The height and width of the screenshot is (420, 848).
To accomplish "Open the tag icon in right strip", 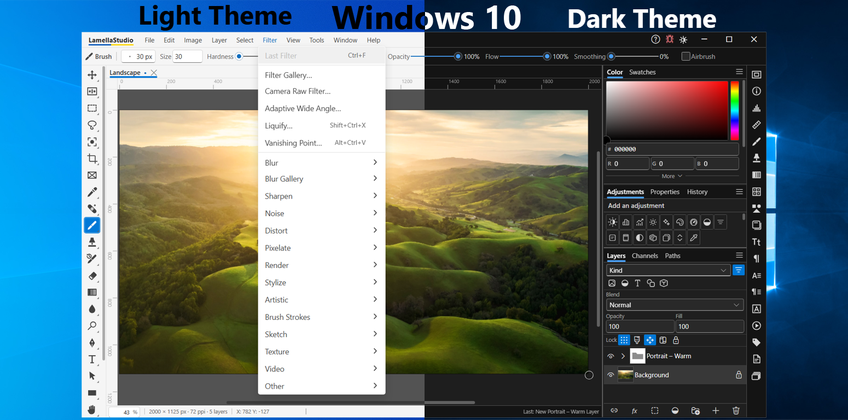I will point(756,342).
